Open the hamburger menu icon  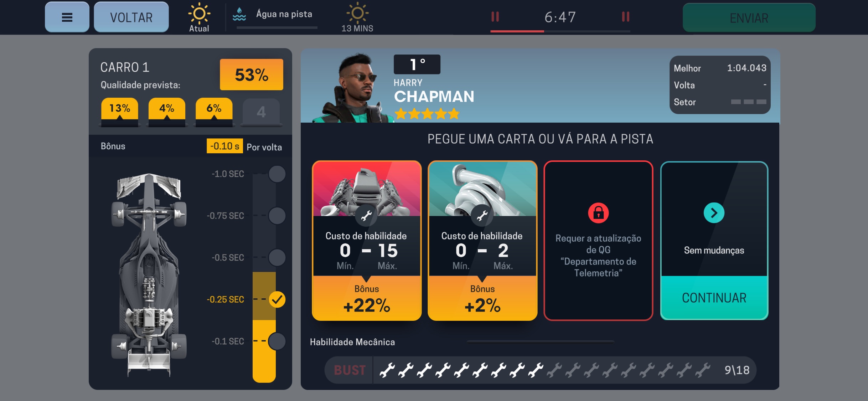click(66, 17)
